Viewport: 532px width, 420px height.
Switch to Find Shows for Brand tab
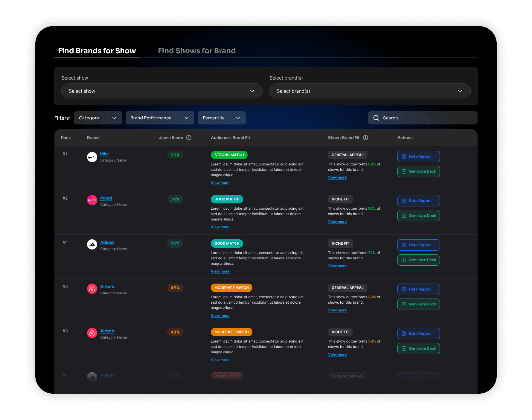pos(197,51)
